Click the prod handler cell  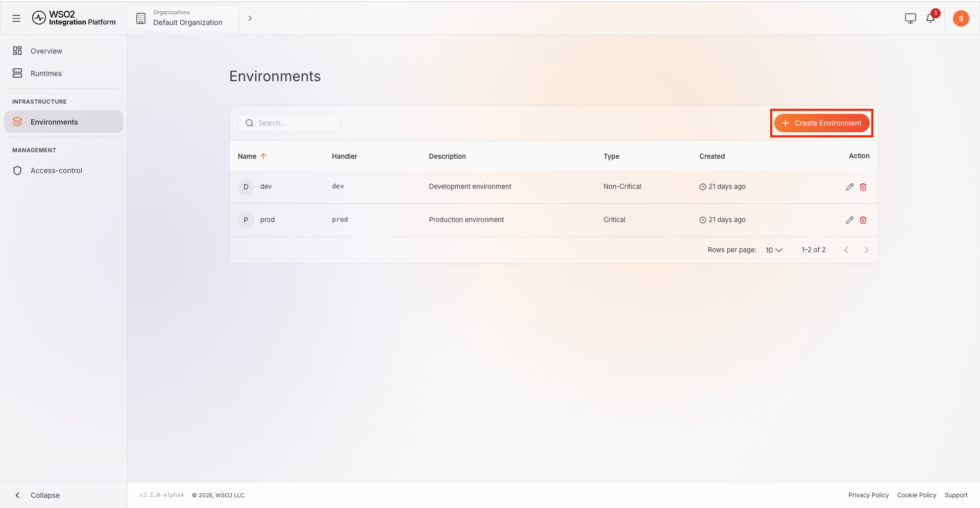coord(340,220)
